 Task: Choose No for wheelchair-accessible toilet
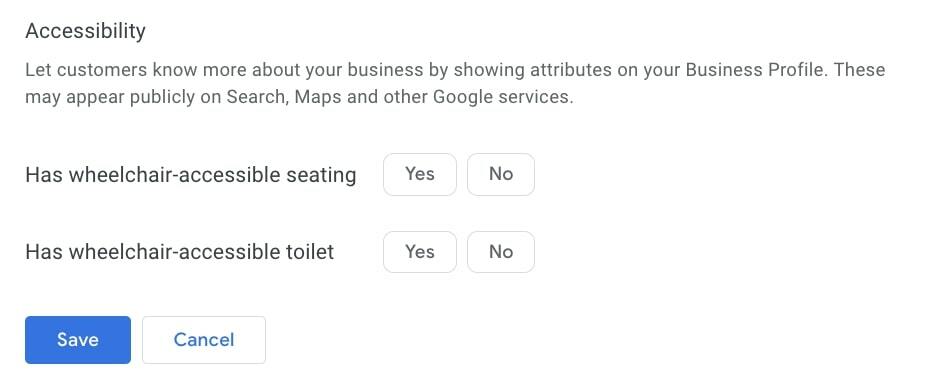coord(501,252)
